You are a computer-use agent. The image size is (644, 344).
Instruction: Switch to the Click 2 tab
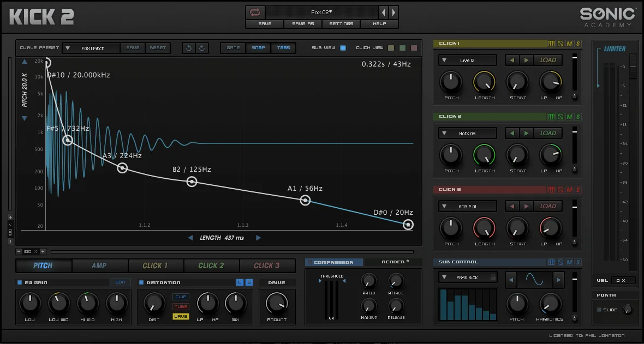click(211, 265)
